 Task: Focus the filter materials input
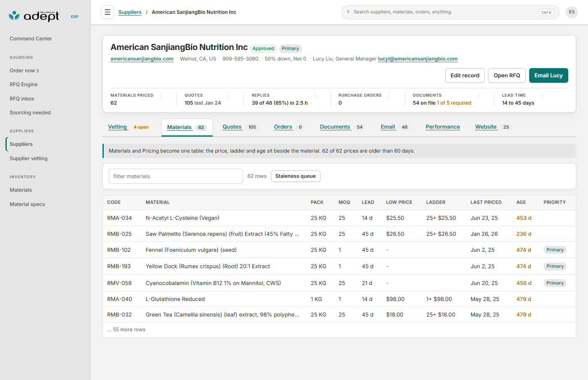coord(176,176)
